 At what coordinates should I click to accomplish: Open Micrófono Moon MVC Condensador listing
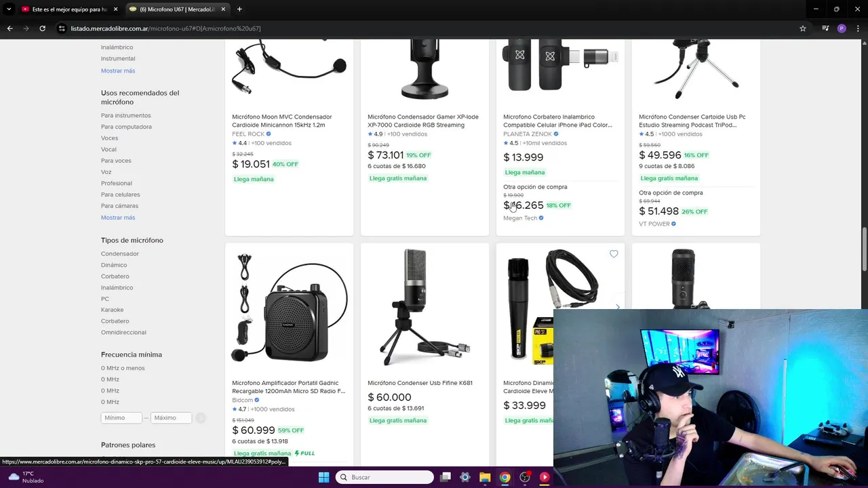coord(281,121)
